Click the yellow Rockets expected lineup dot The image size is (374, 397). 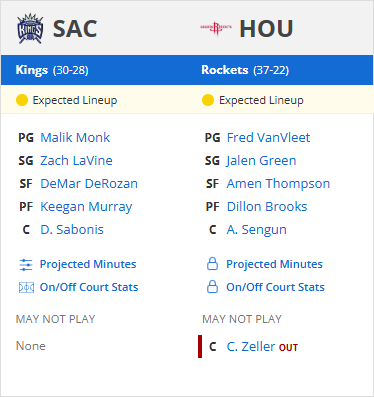tap(208, 100)
